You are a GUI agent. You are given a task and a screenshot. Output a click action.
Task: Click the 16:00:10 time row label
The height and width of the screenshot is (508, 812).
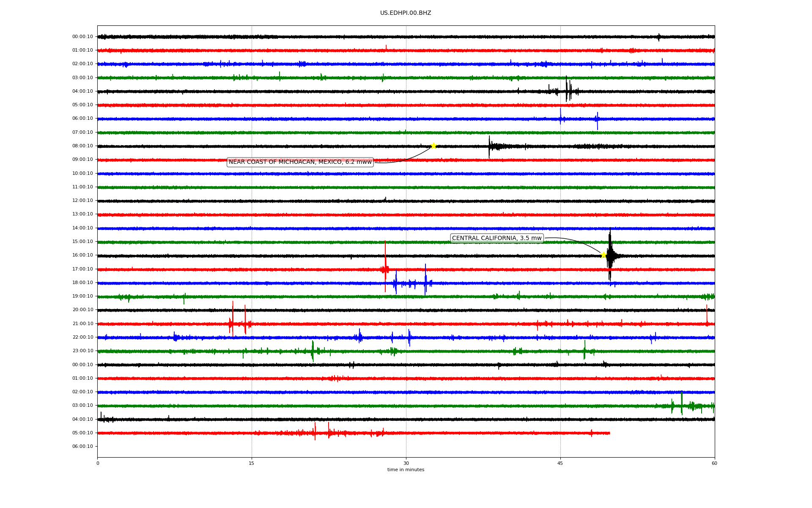coord(82,255)
